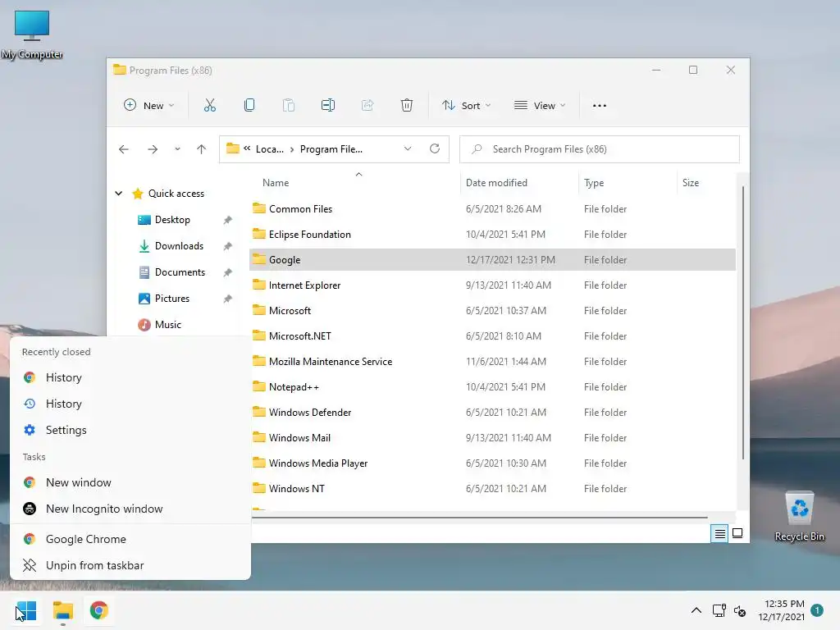
Task: Open first History entry in jump list
Action: pos(130,377)
